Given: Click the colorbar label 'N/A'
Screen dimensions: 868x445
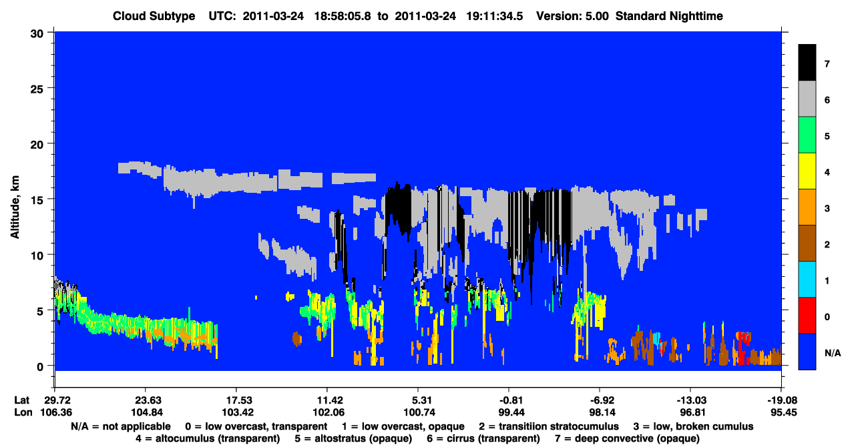Looking at the screenshot, I should pyautogui.click(x=832, y=352).
